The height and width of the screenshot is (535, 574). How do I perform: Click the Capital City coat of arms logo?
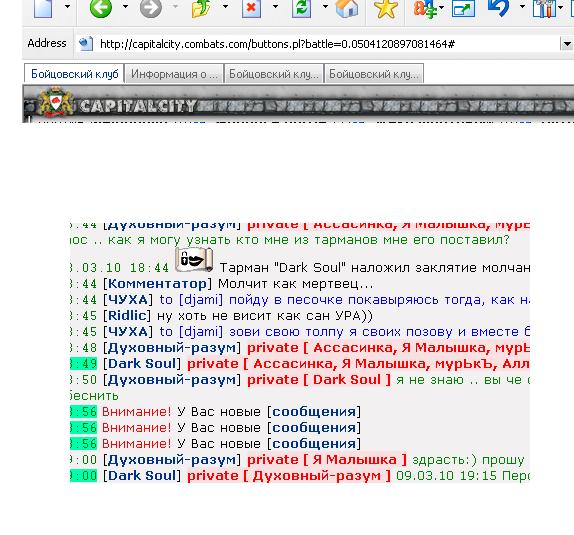(56, 102)
